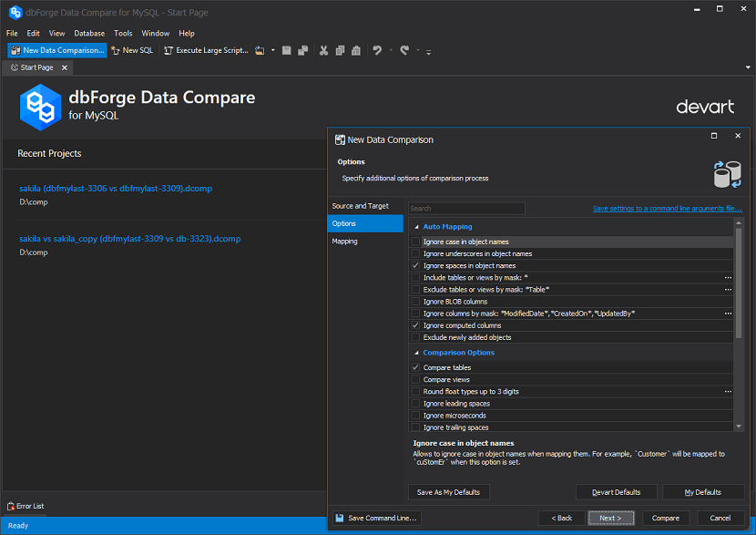Screen dimensions: 756x535
Task: Enable Include tables or views by mask
Action: coord(415,278)
